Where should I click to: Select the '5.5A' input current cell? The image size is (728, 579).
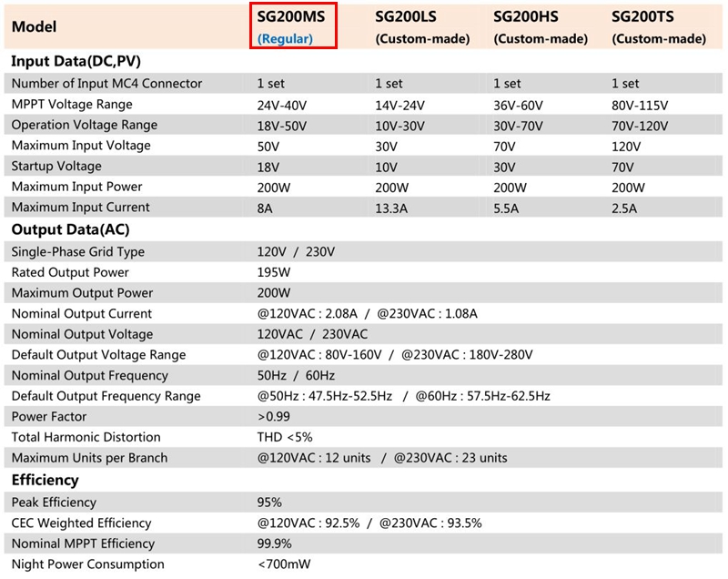point(506,208)
